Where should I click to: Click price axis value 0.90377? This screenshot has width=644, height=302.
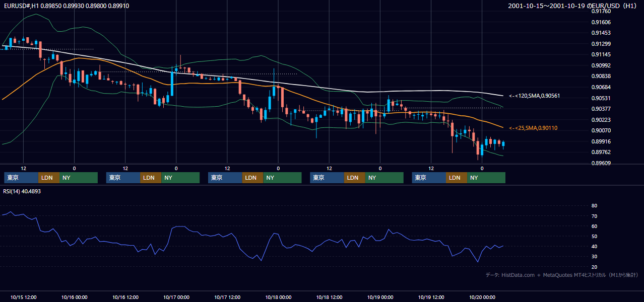coord(601,109)
